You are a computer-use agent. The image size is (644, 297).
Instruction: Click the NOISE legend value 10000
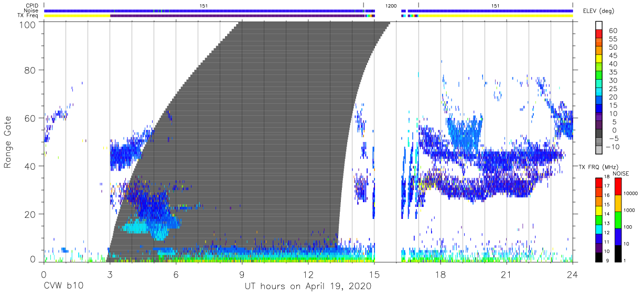630,193
